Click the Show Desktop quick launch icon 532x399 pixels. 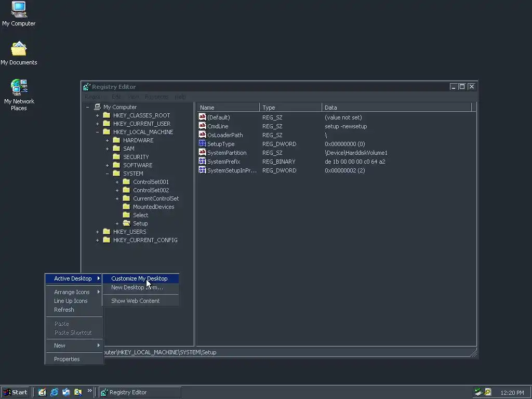pyautogui.click(x=42, y=392)
